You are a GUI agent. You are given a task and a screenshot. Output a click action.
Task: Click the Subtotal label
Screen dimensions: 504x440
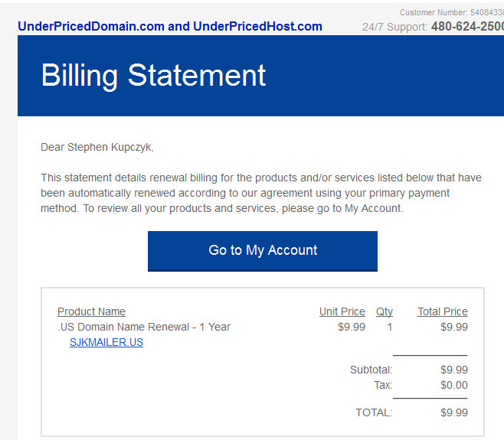[371, 370]
